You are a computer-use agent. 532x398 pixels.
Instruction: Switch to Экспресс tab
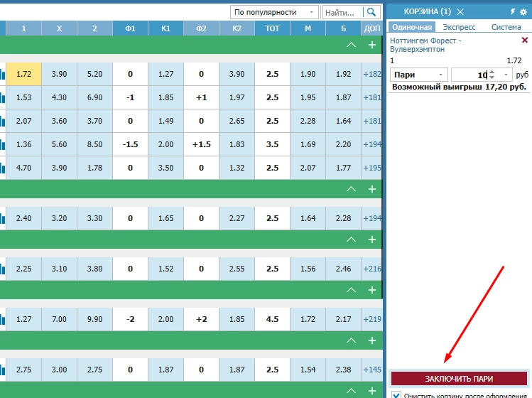point(459,27)
